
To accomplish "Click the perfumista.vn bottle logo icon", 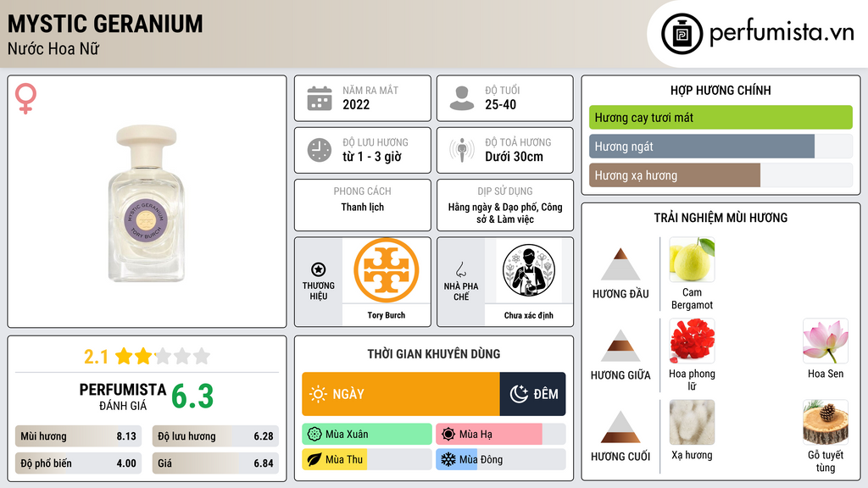I will tap(682, 34).
